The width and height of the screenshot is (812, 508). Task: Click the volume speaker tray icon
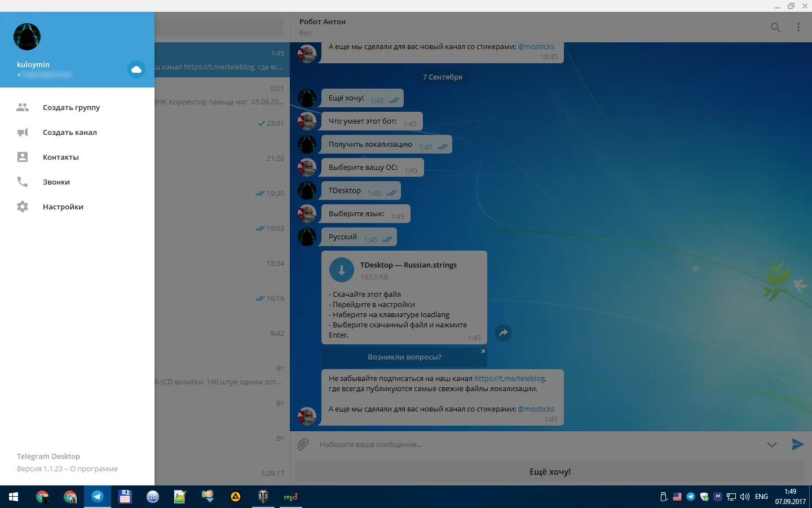tap(745, 497)
